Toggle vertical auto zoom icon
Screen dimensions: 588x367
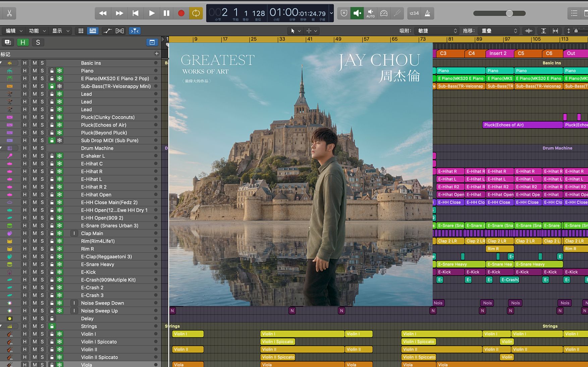543,31
